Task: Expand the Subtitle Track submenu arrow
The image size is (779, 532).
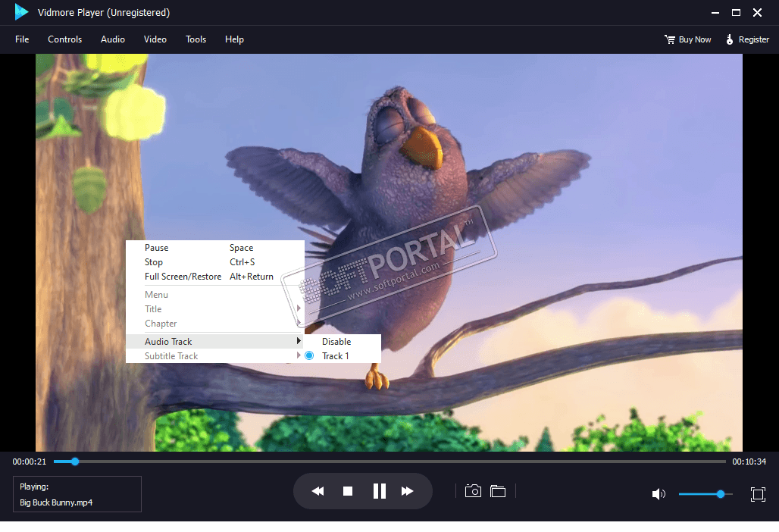Action: coord(299,355)
